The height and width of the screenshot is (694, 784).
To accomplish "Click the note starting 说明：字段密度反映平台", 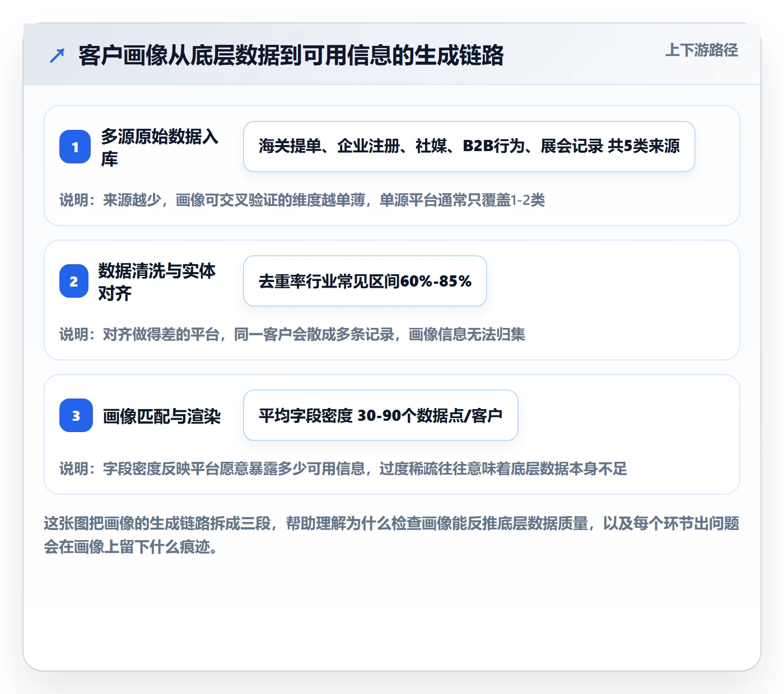I will pyautogui.click(x=343, y=468).
